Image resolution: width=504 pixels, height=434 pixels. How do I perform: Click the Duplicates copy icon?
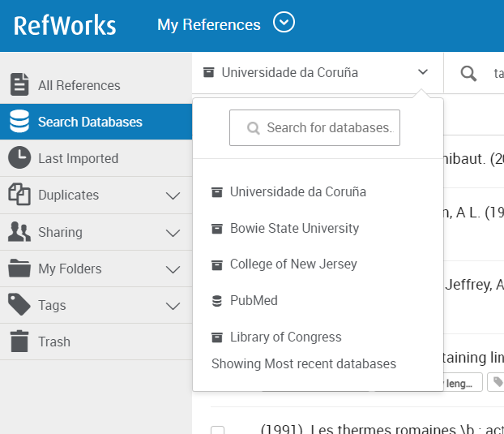click(19, 195)
